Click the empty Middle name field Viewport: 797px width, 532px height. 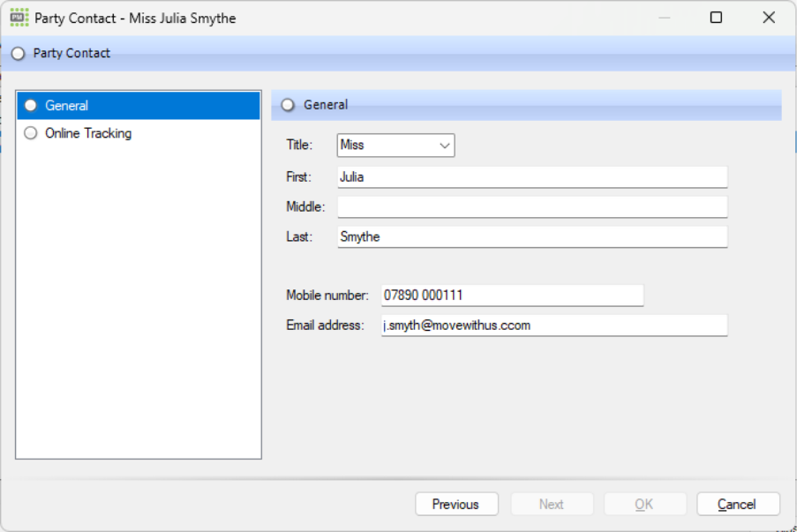click(x=530, y=206)
